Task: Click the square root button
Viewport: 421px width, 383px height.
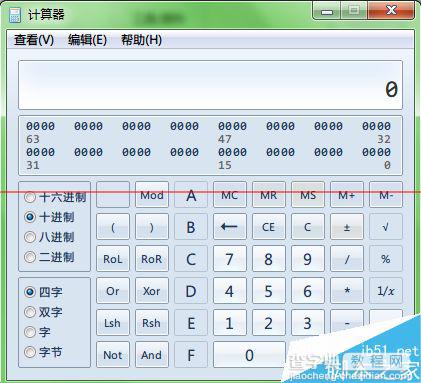Action: [x=386, y=227]
